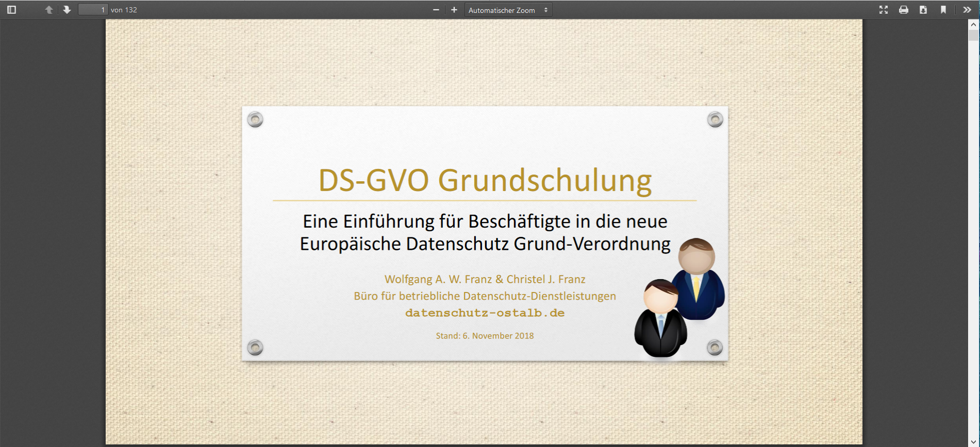980x447 pixels.
Task: Toggle the sidebar panel
Action: (x=11, y=10)
